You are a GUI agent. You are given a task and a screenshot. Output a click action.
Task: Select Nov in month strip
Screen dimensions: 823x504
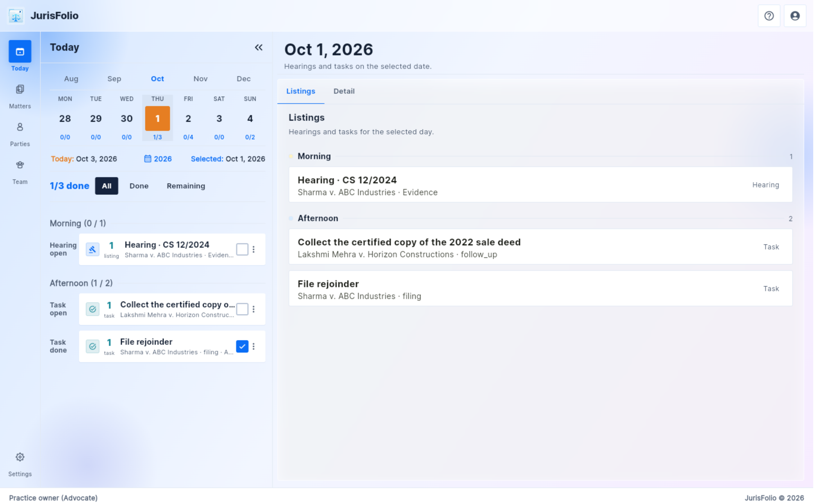pyautogui.click(x=200, y=79)
